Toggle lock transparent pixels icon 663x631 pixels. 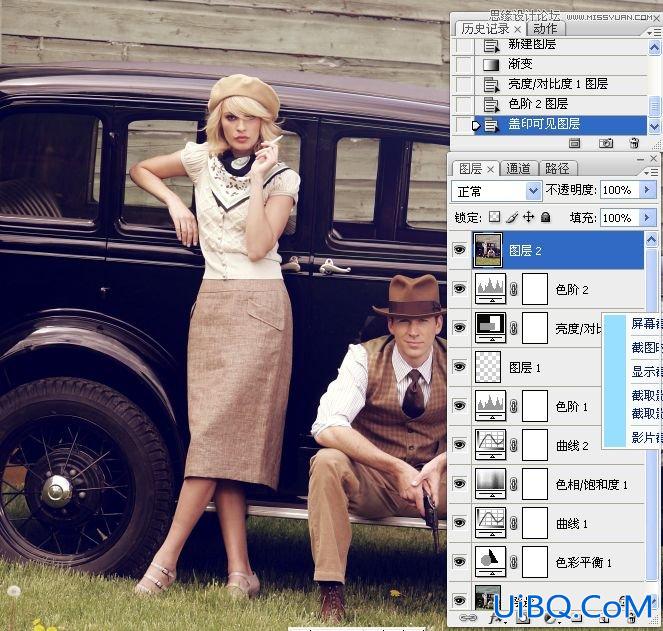pos(494,217)
